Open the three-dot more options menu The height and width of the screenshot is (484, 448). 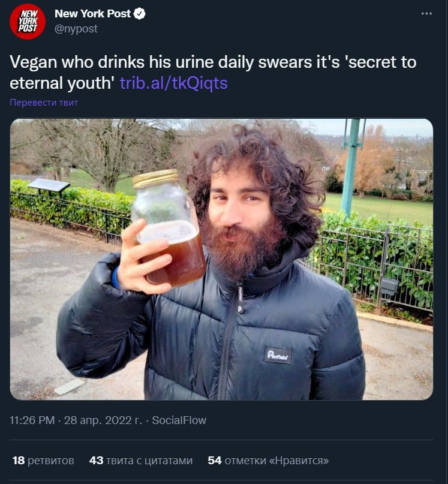click(x=426, y=14)
